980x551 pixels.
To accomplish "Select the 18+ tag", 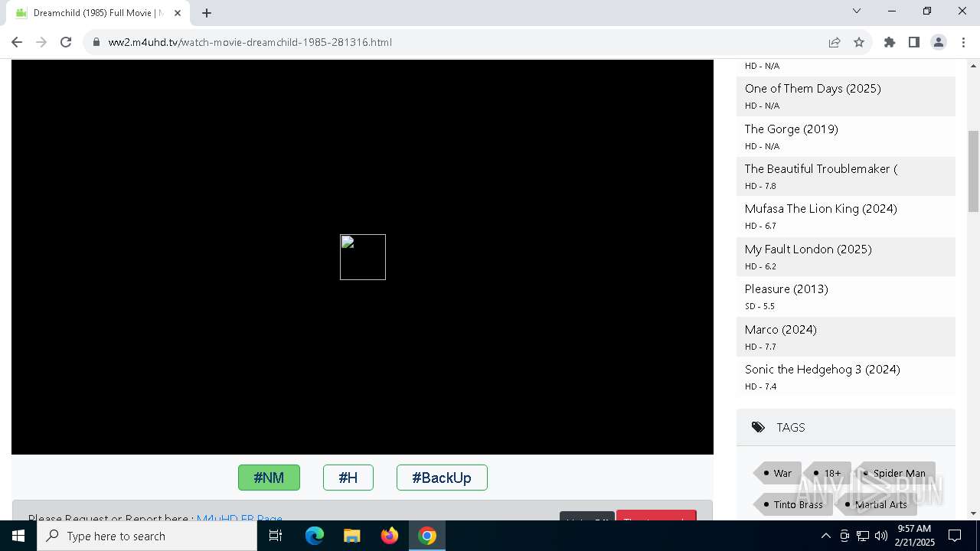I will click(x=828, y=473).
